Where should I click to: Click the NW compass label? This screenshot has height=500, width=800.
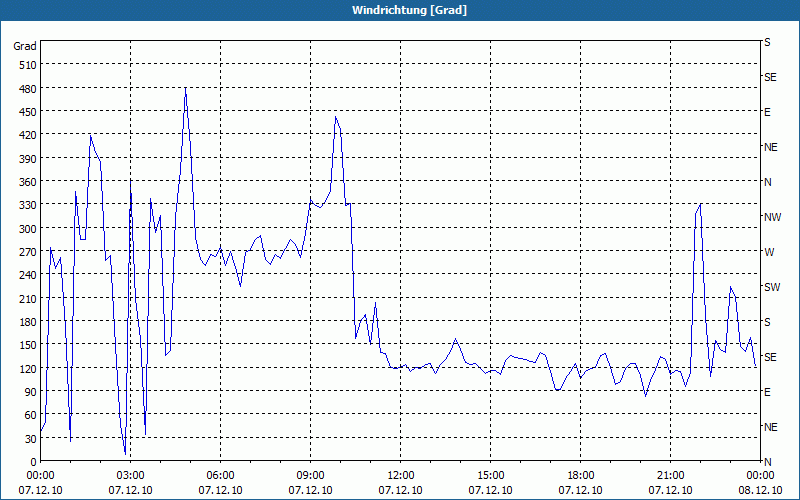pyautogui.click(x=772, y=217)
